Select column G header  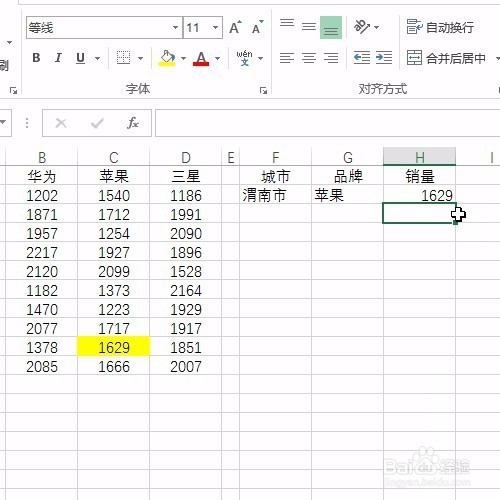(x=348, y=157)
